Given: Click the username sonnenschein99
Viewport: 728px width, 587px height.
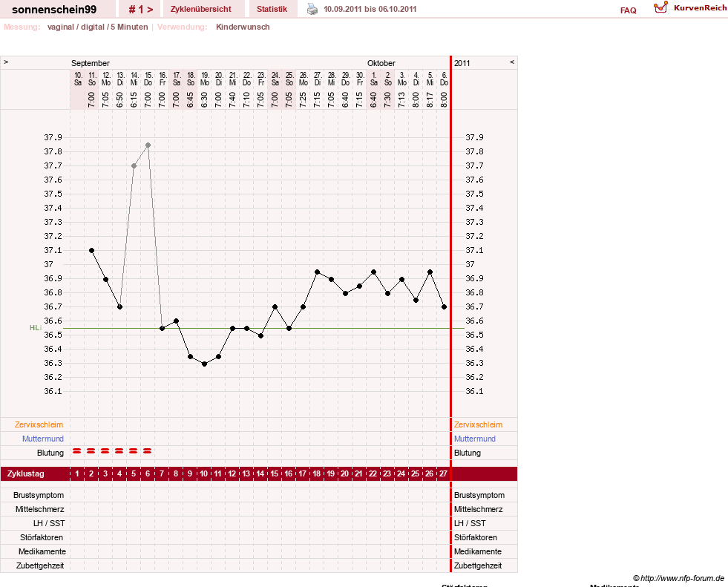Looking at the screenshot, I should point(54,10).
